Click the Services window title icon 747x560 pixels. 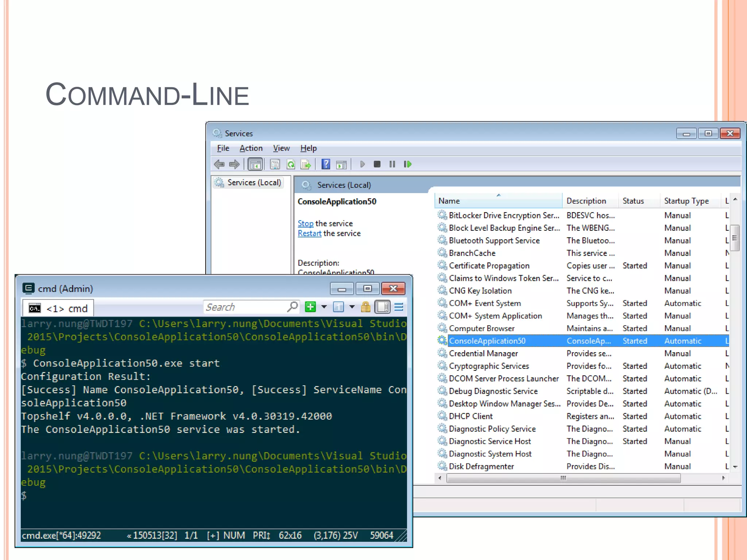tap(217, 133)
